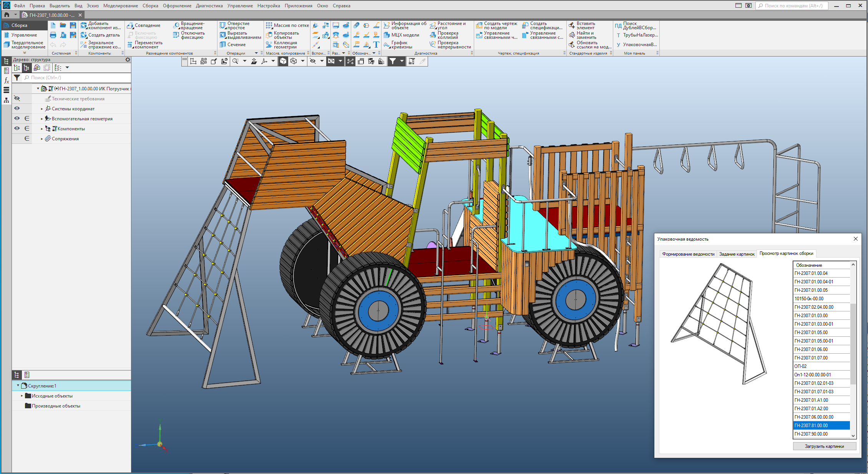Viewport: 868px width, 474px height.
Task: Click the Print icon in system panel
Action: (53, 35)
